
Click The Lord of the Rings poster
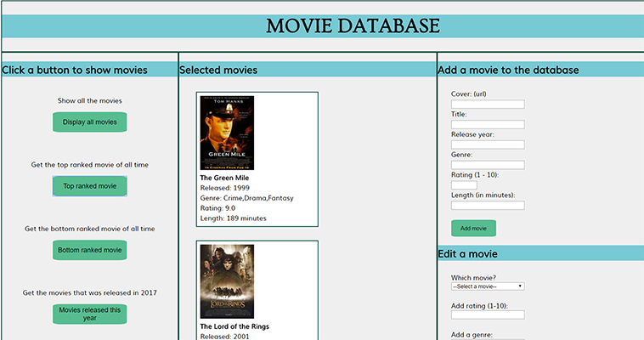[227, 281]
